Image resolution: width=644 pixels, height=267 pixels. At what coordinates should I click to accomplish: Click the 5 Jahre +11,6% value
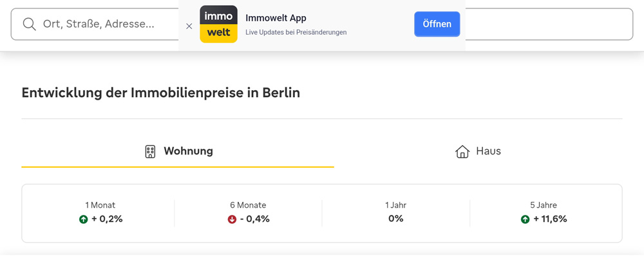coord(550,219)
